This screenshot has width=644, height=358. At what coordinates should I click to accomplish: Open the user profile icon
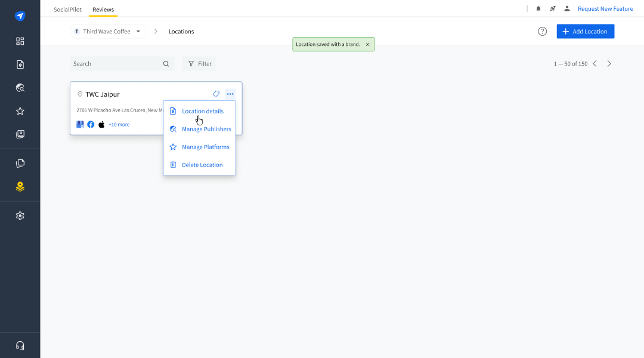[x=567, y=8]
